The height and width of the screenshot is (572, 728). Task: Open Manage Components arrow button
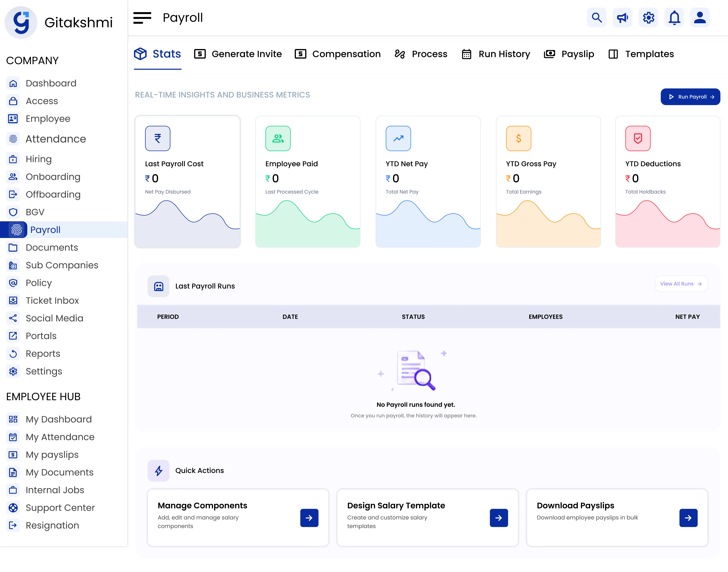pos(309,518)
